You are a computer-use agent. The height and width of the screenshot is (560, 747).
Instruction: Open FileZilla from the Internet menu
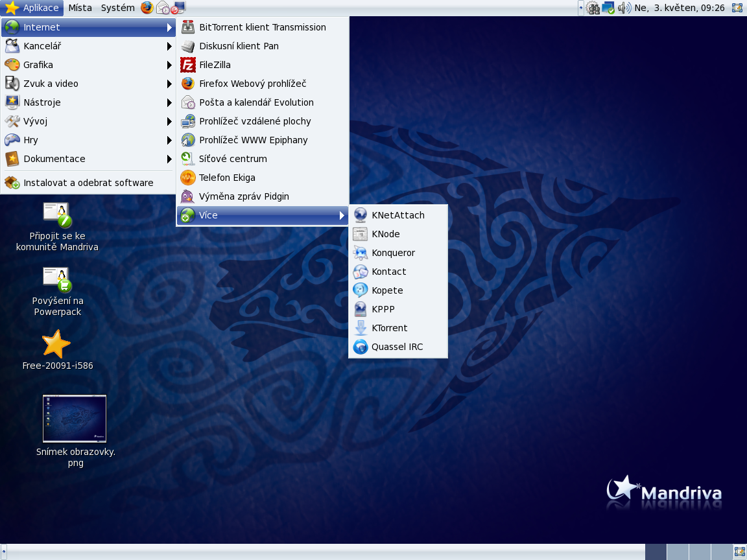(x=263, y=65)
